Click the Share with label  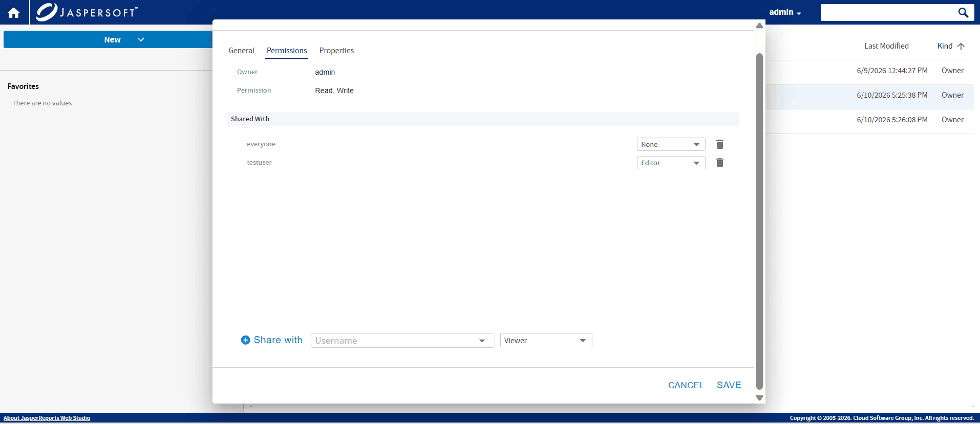click(x=278, y=340)
